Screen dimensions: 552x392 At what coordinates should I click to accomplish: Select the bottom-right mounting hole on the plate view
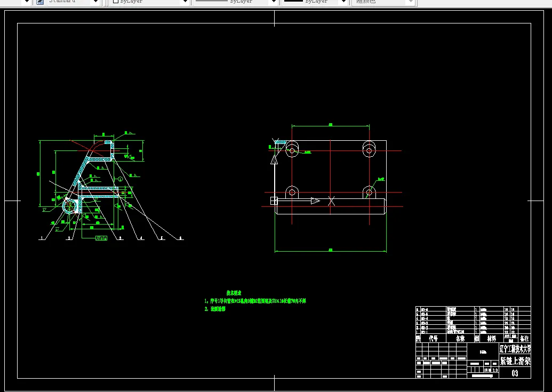(369, 193)
